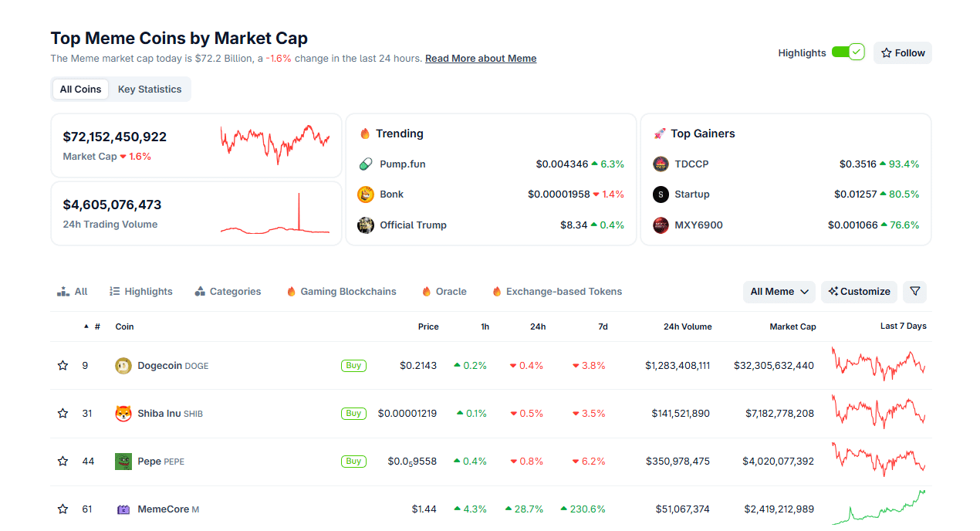The width and height of the screenshot is (980, 531).
Task: Click the Pepe coin icon
Action: pos(123,461)
